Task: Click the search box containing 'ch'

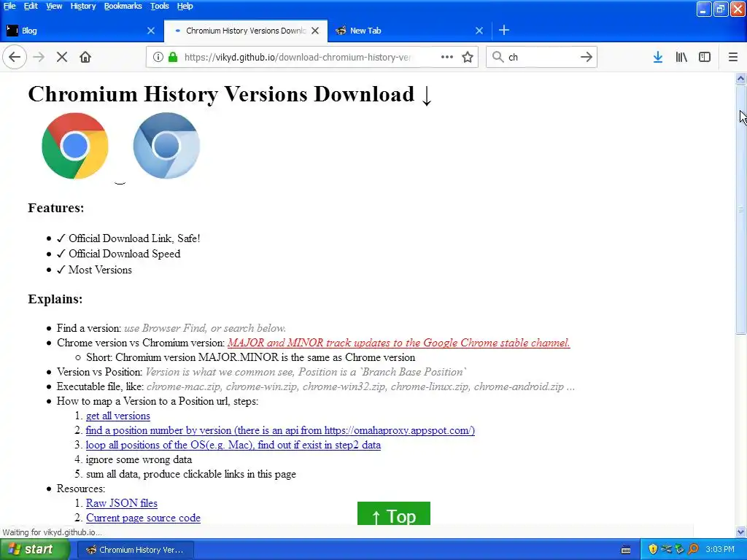Action: click(x=542, y=57)
